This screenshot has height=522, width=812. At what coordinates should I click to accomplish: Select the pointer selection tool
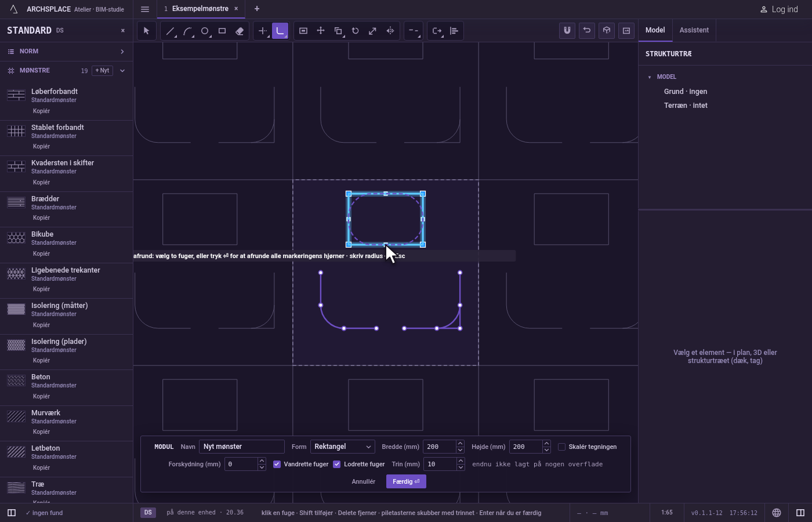coord(146,31)
